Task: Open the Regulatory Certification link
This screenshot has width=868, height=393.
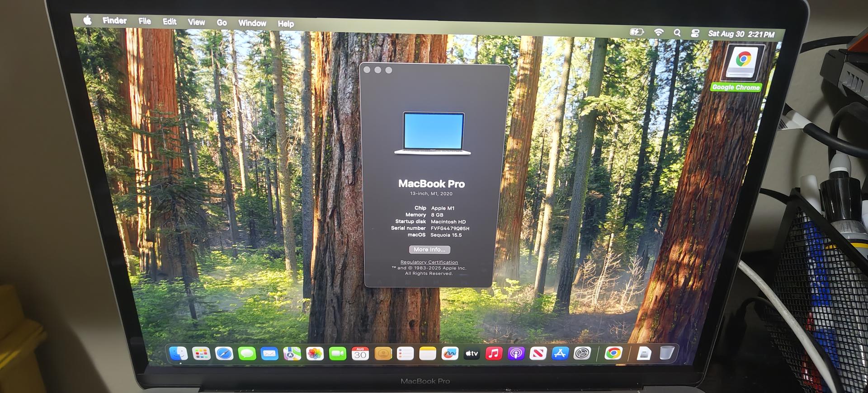Action: 429,262
